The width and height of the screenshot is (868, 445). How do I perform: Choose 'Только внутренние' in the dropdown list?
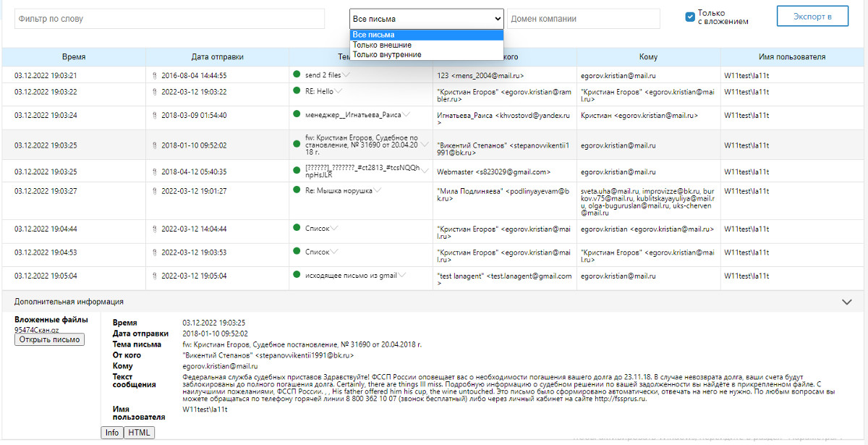point(427,54)
